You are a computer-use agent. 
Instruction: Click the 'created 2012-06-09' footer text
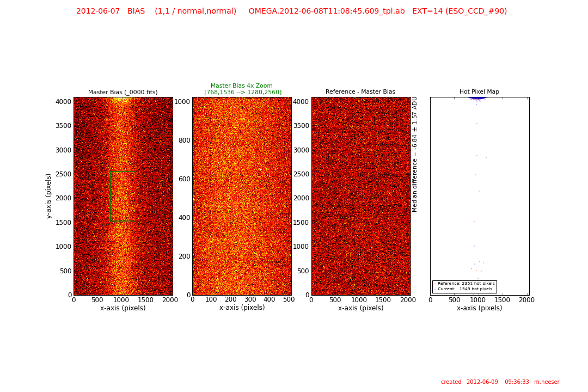pyautogui.click(x=500, y=382)
